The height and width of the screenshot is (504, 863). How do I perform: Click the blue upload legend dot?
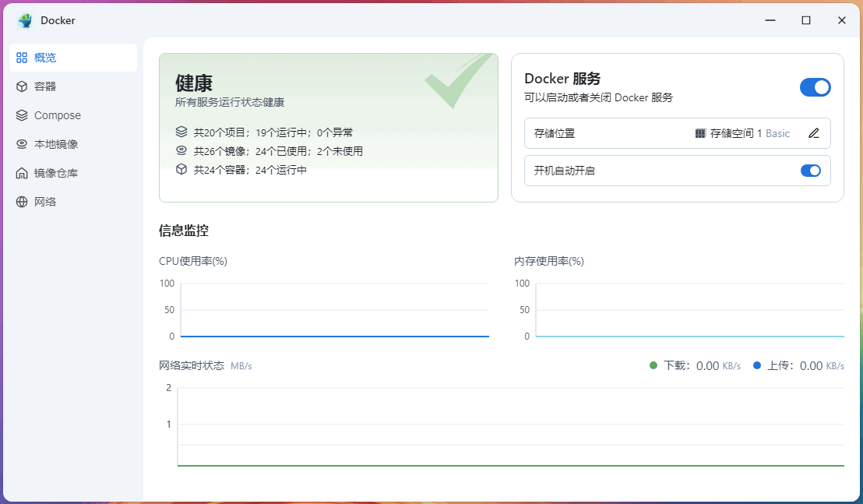[x=757, y=365]
